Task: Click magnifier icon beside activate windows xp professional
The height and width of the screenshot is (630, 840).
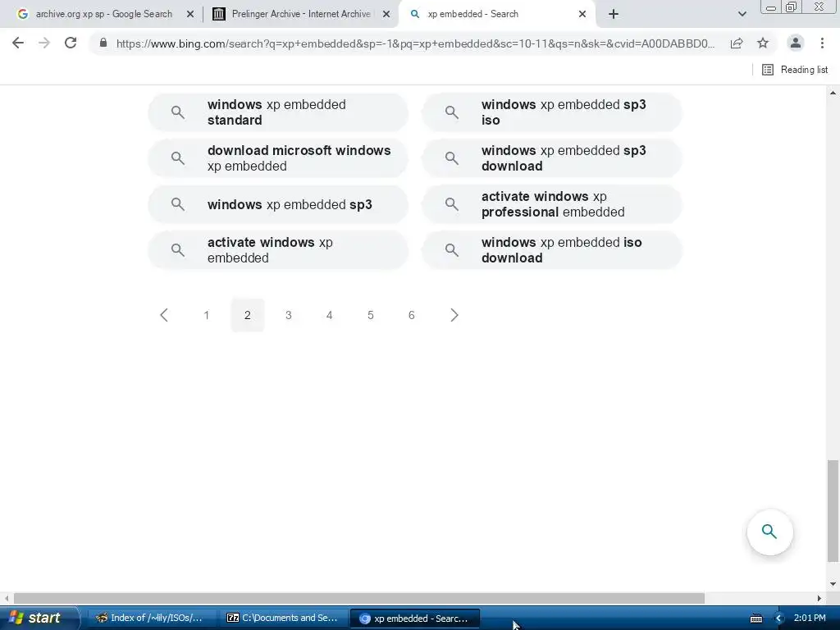Action: (x=452, y=204)
